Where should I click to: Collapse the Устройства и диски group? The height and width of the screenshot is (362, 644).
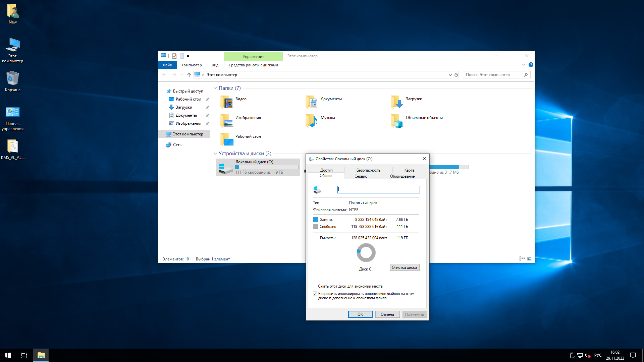215,154
